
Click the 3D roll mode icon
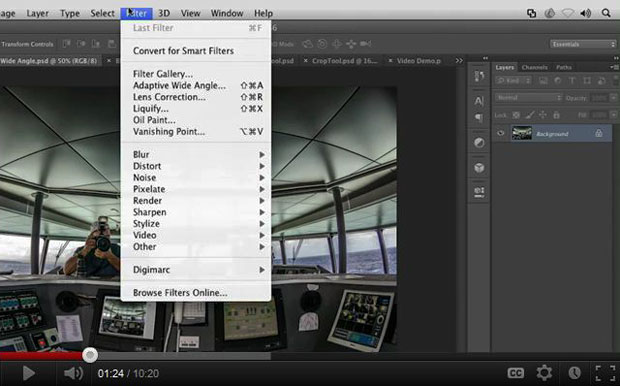coord(322,44)
